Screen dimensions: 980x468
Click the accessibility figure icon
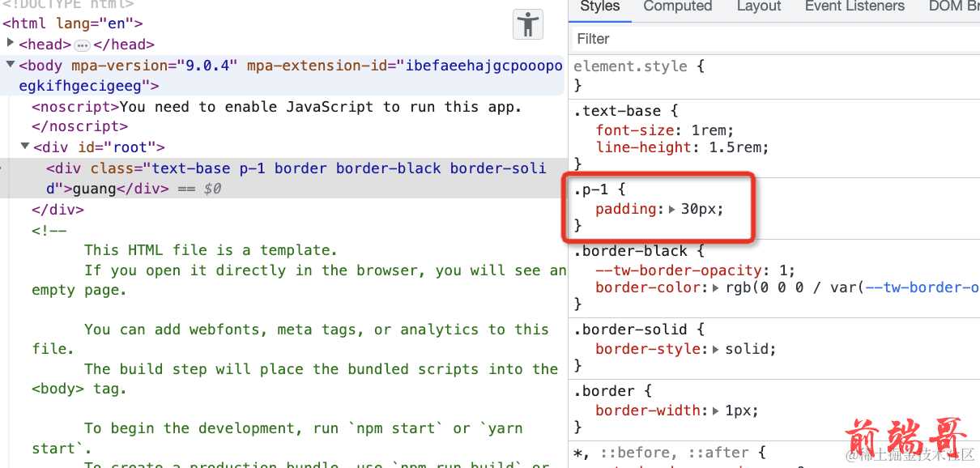coord(528,24)
